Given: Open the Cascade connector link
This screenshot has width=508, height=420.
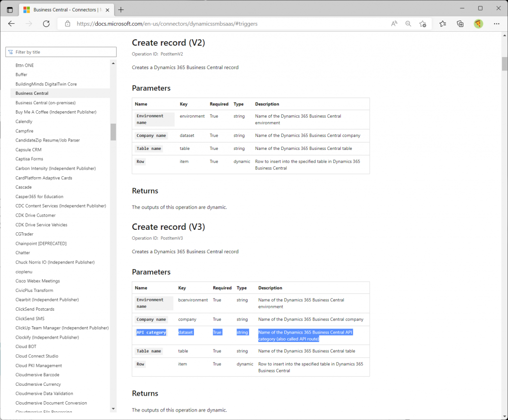Looking at the screenshot, I should [24, 187].
